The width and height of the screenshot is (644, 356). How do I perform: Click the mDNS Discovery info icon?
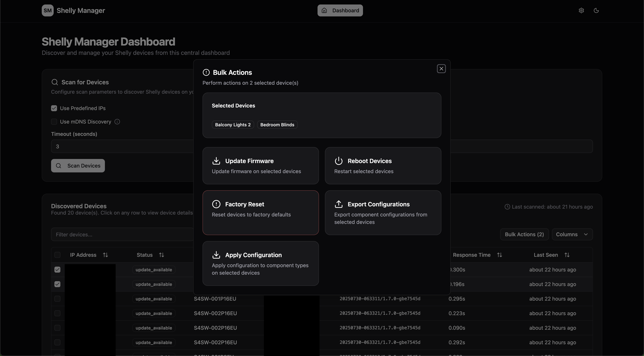point(117,122)
